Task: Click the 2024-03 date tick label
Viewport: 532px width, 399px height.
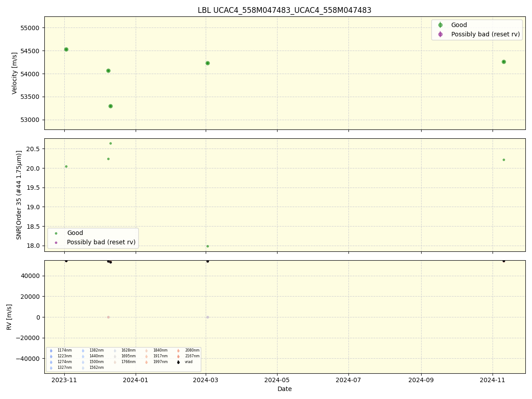Action: [x=206, y=379]
